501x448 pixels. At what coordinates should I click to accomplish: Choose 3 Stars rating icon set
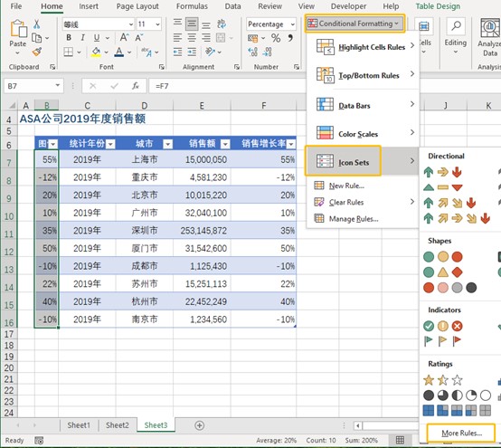tap(443, 380)
